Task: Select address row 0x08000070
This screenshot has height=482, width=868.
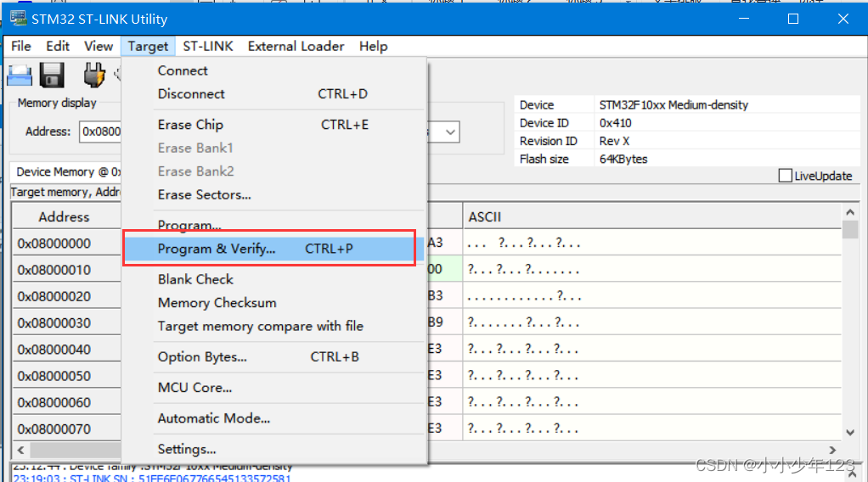Action: coord(54,429)
